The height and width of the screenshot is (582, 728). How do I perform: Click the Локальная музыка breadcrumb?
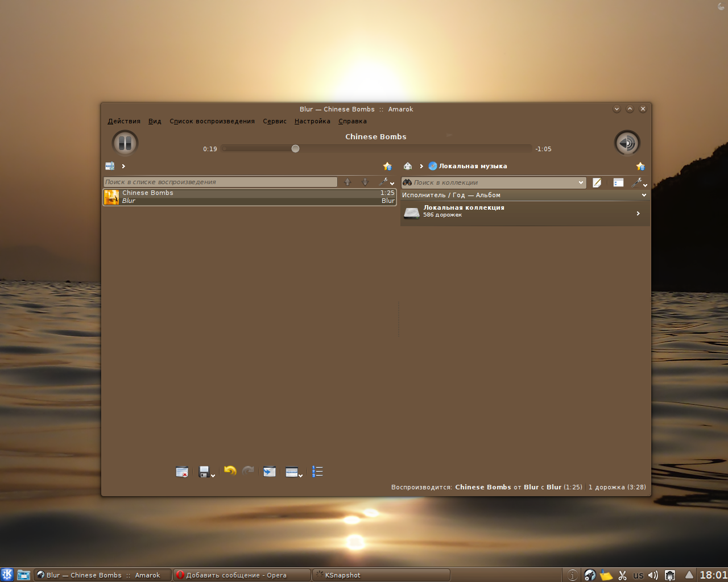472,166
